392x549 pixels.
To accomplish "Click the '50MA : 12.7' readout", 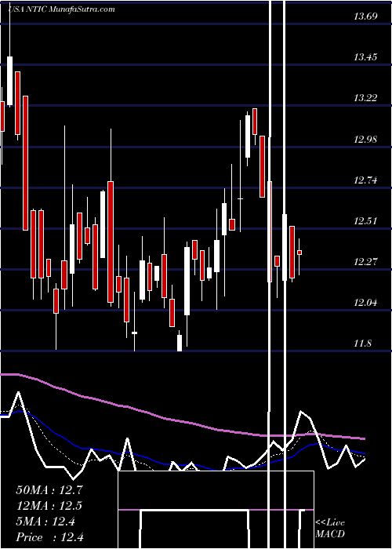I will tap(49, 490).
